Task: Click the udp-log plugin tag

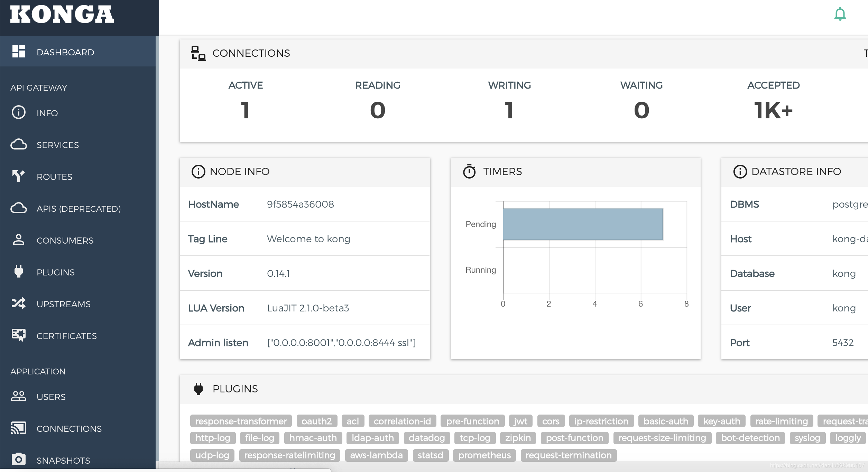Action: pos(212,455)
